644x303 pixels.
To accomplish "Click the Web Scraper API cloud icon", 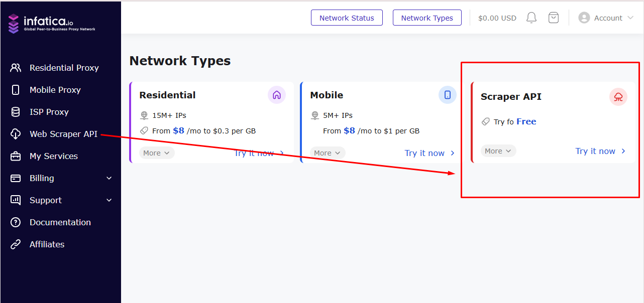I will point(16,134).
